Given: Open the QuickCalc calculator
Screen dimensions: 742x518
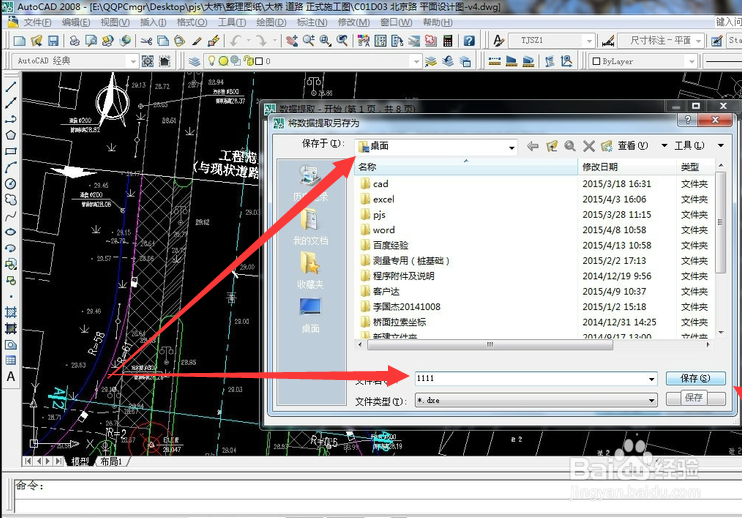Looking at the screenshot, I should 448,41.
